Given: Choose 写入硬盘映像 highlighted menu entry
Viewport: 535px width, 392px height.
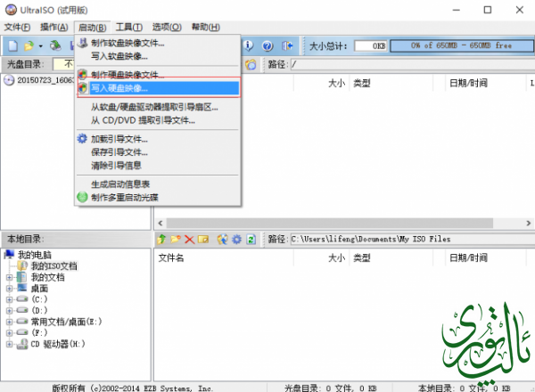Looking at the screenshot, I should pos(159,88).
